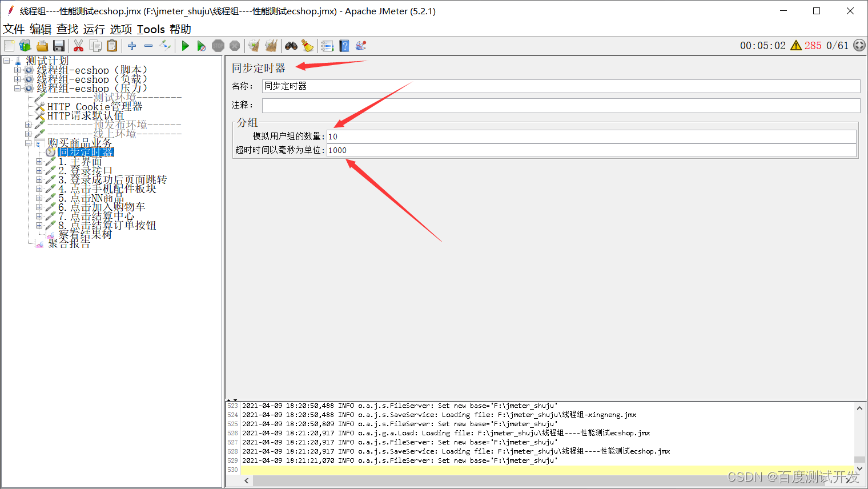The height and width of the screenshot is (489, 868).
Task: Select 7. 点击结算中心 in tree
Action: point(96,217)
